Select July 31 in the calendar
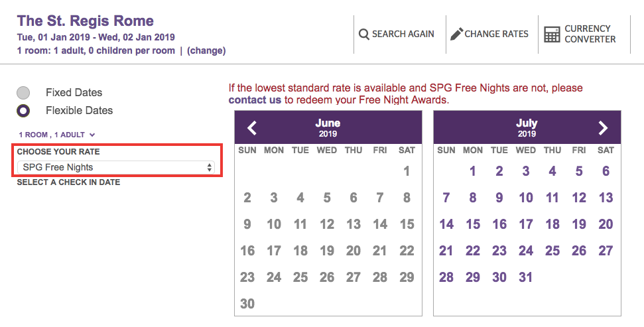The height and width of the screenshot is (327, 644). [x=526, y=277]
